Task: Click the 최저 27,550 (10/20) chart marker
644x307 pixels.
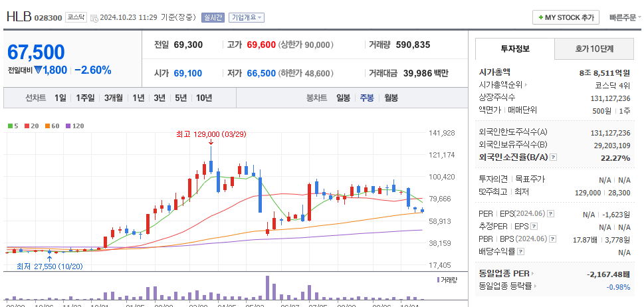Action: click(x=50, y=266)
